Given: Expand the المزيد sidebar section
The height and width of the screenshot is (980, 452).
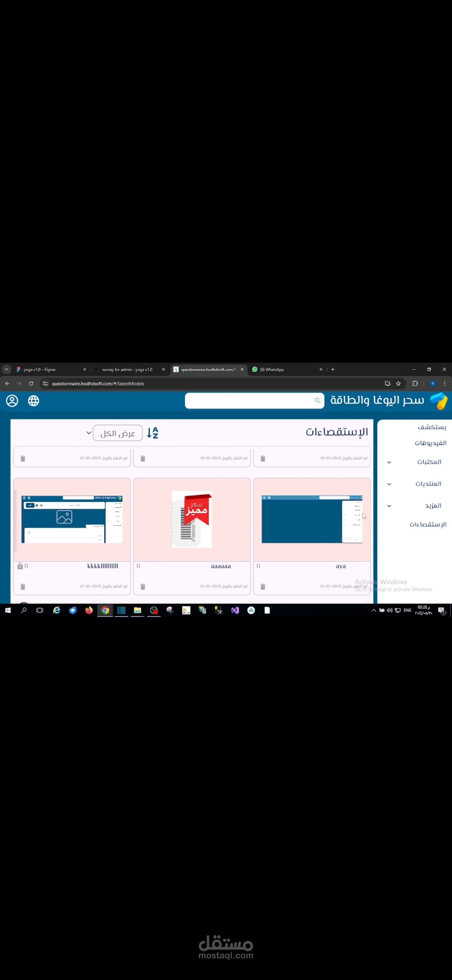Looking at the screenshot, I should 389,506.
